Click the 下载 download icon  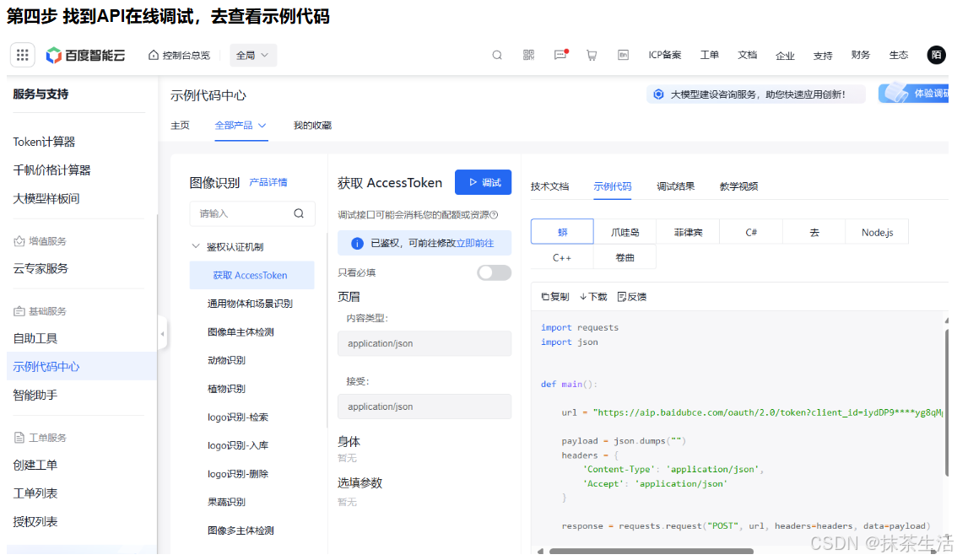[x=583, y=297]
